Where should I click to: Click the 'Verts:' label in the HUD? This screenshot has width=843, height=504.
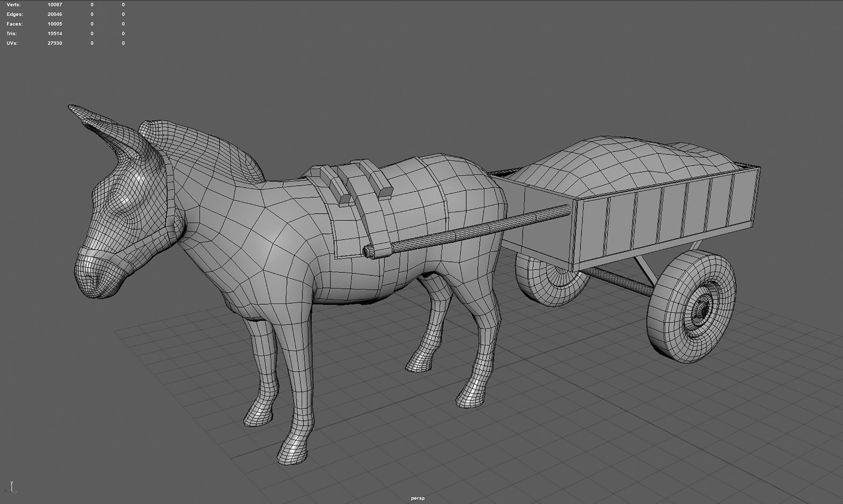[14, 5]
